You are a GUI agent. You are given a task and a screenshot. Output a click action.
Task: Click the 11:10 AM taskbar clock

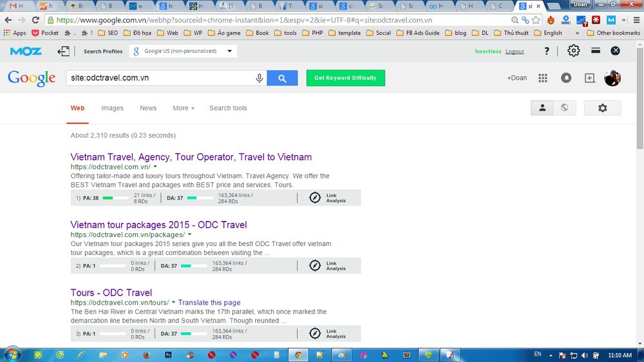pos(620,355)
